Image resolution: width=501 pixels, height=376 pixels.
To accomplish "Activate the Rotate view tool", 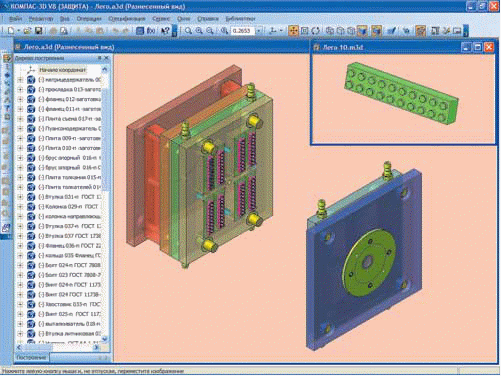I will (315, 31).
